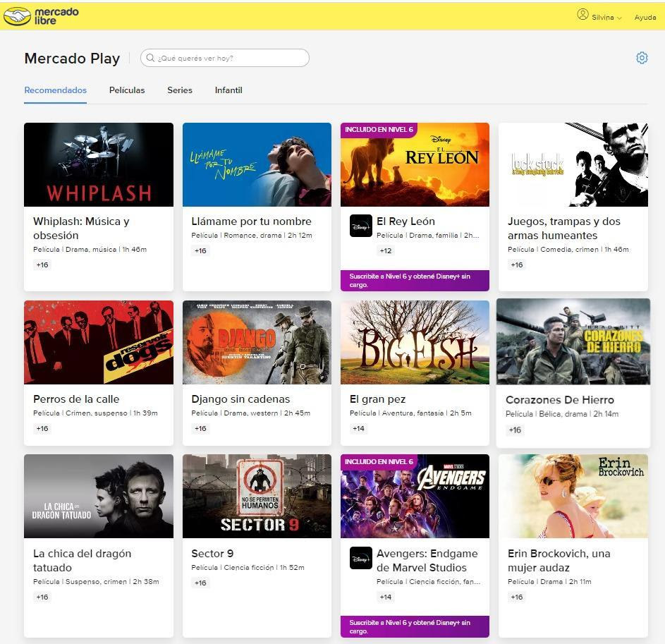665x644 pixels.
Task: Click 'Película | Bélica, drama | 2h 14m' text
Action: [x=562, y=413]
